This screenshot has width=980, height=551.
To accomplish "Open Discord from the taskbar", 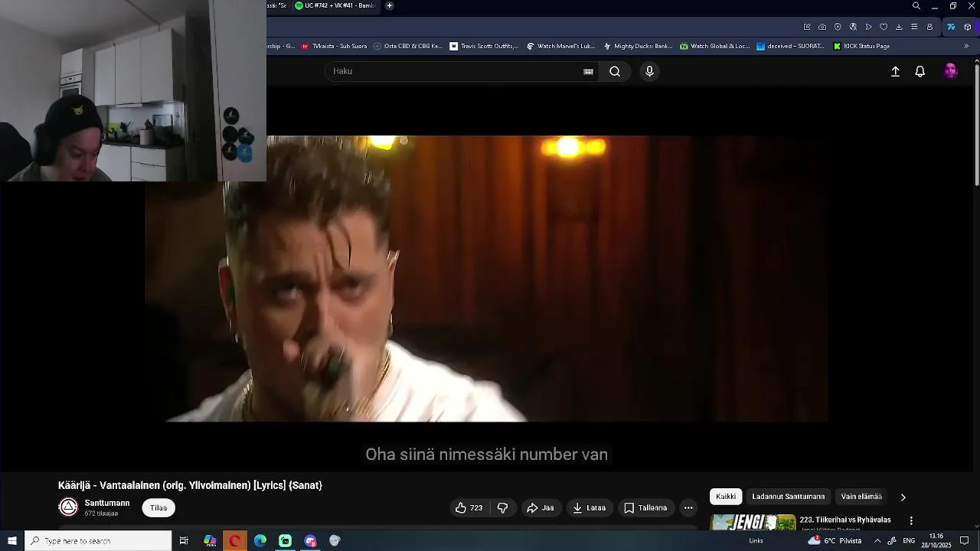I will point(310,541).
